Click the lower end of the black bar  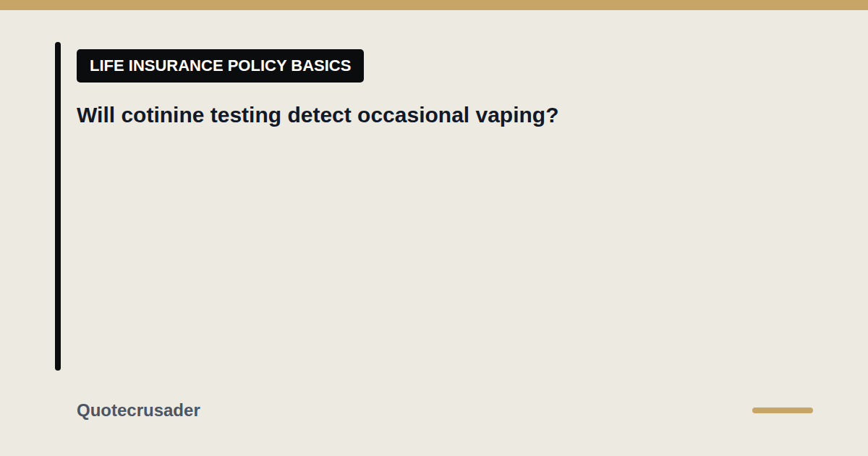pyautogui.click(x=58, y=366)
